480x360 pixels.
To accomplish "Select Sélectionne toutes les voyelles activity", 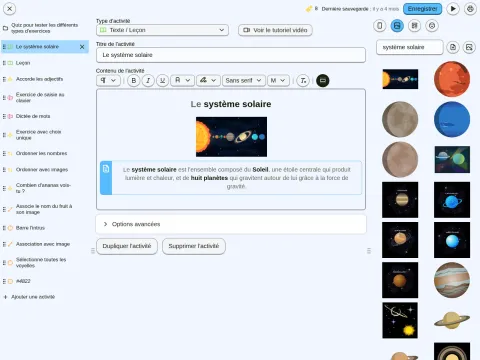I will pos(45,262).
